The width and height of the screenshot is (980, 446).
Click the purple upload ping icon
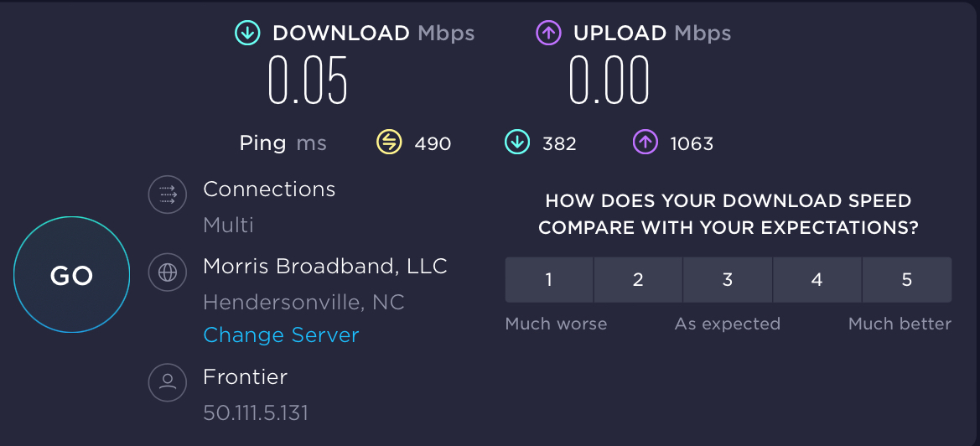(645, 143)
